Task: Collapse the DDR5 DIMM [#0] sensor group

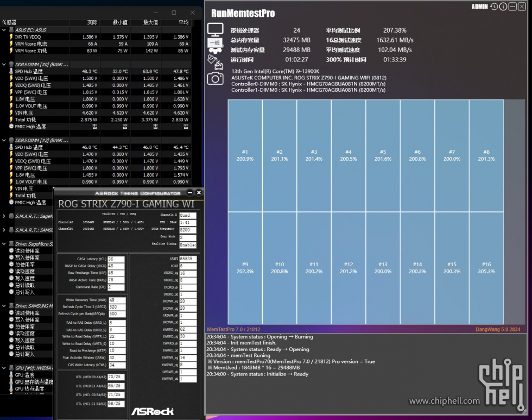Action: click(4, 64)
